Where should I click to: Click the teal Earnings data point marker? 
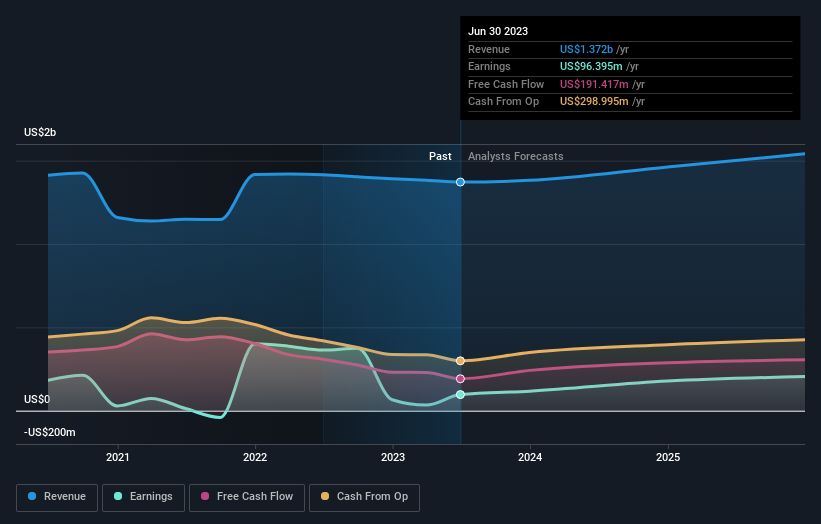(460, 395)
